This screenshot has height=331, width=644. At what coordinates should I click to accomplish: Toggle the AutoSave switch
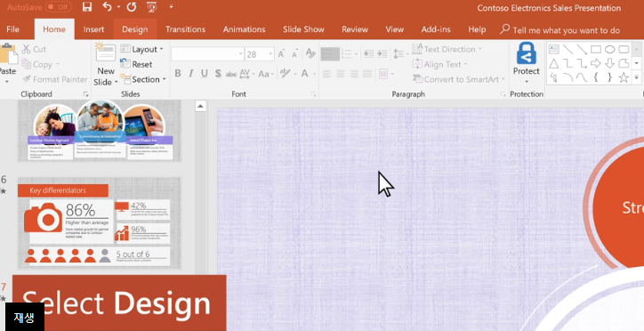[x=58, y=7]
